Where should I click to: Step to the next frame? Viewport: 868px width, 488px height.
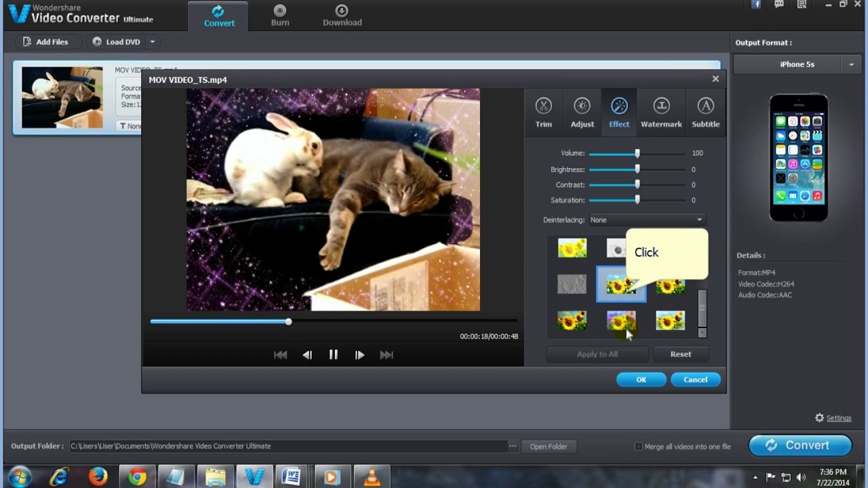pyautogui.click(x=359, y=354)
